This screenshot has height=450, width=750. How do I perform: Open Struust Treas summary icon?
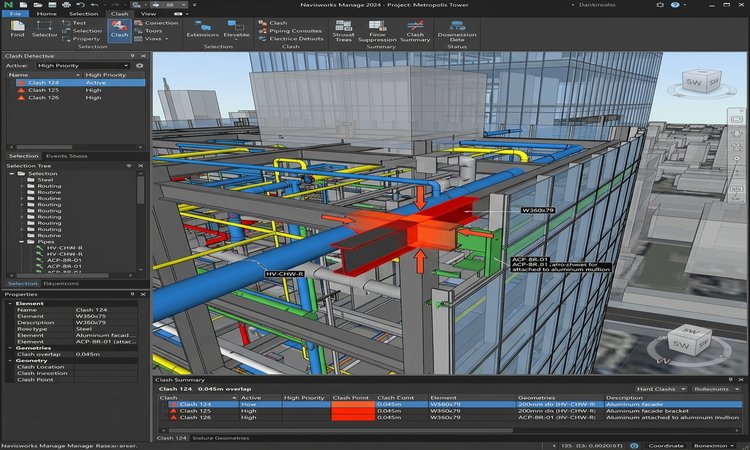point(343,31)
